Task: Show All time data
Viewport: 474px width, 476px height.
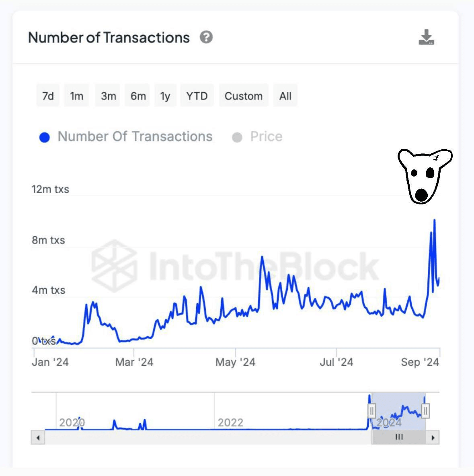Action: (285, 96)
